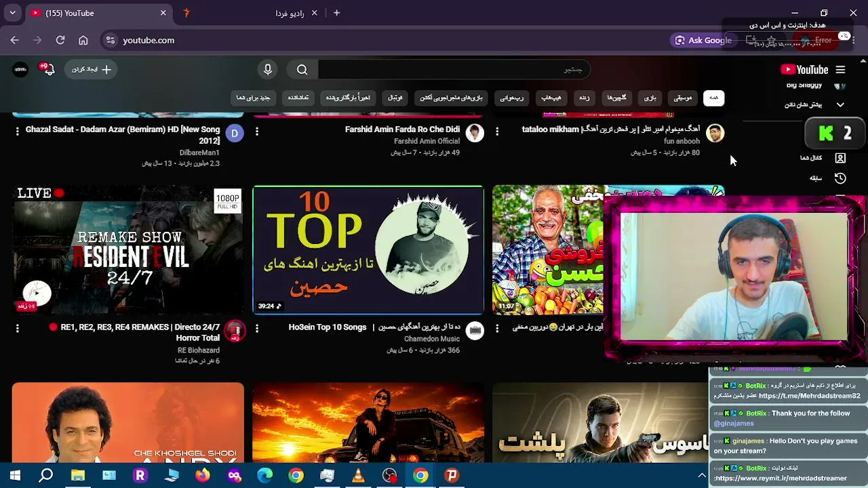Show hidden system tray icons
The height and width of the screenshot is (488, 868).
pos(702,476)
